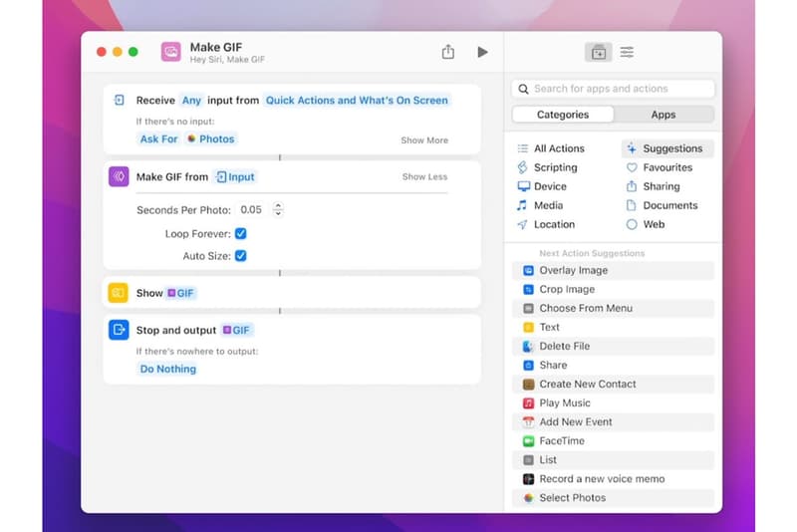Expand options with Show More

(424, 140)
